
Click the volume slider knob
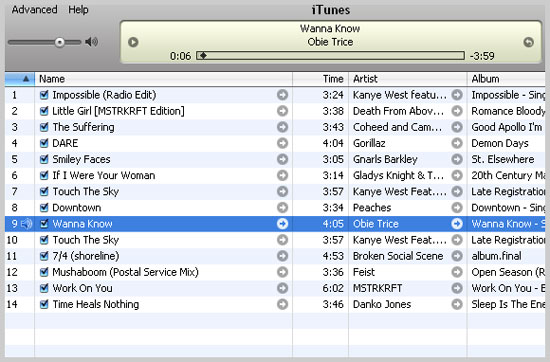click(60, 42)
